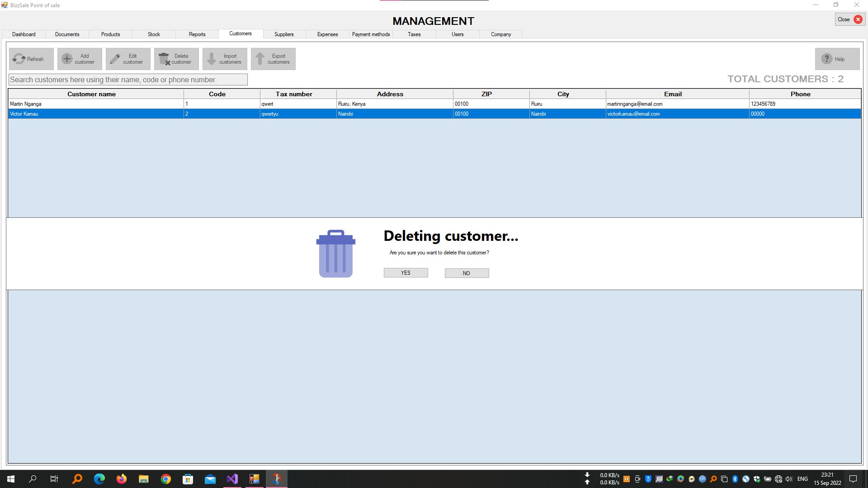Cancel deletion with NO button
The height and width of the screenshot is (488, 868).
467,273
